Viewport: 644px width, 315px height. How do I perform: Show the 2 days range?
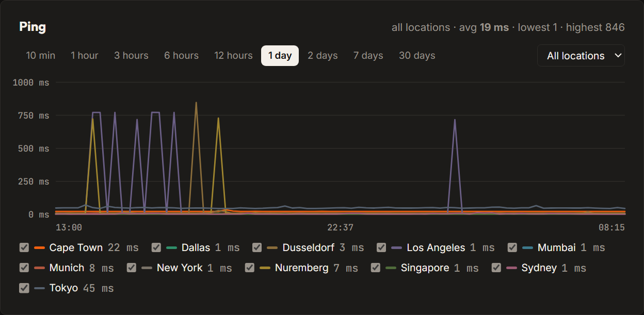[323, 56]
